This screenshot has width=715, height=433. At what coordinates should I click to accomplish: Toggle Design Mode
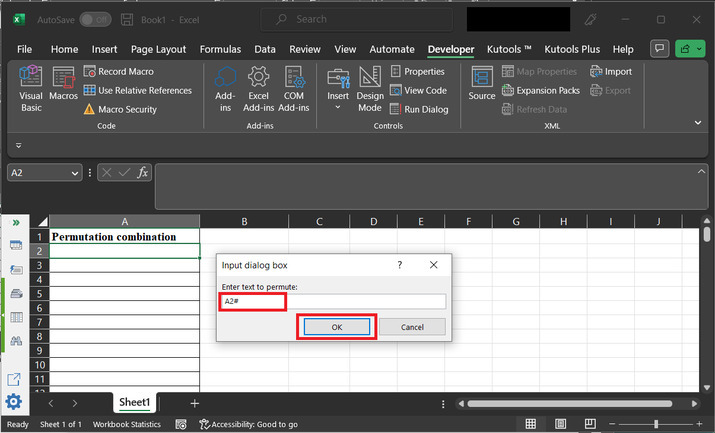point(370,87)
